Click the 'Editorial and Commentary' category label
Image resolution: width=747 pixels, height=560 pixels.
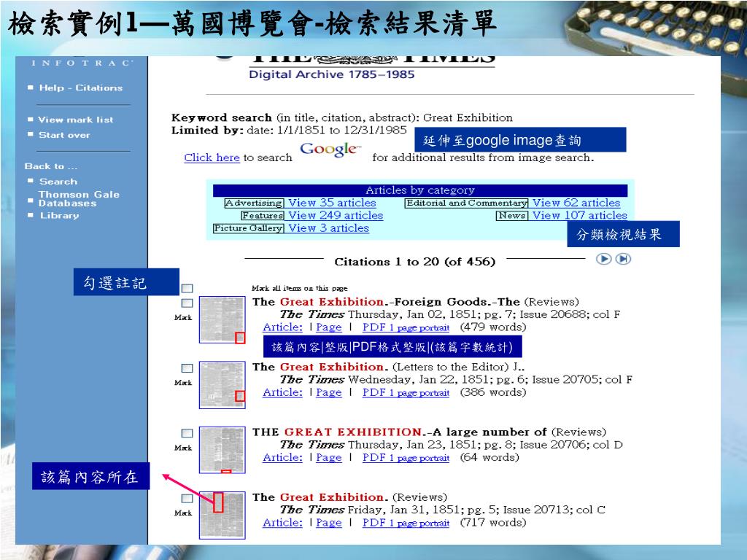point(466,203)
